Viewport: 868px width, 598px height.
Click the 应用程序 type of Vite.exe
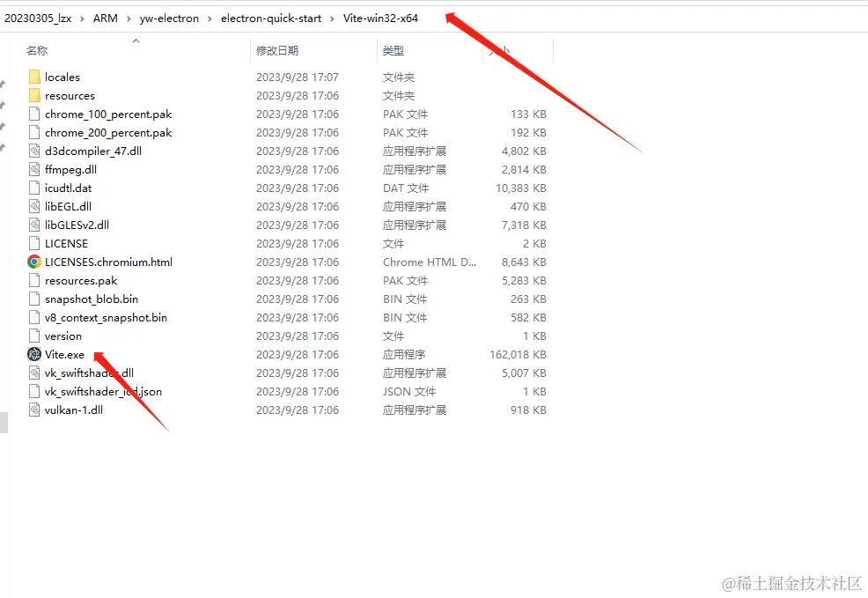(404, 354)
